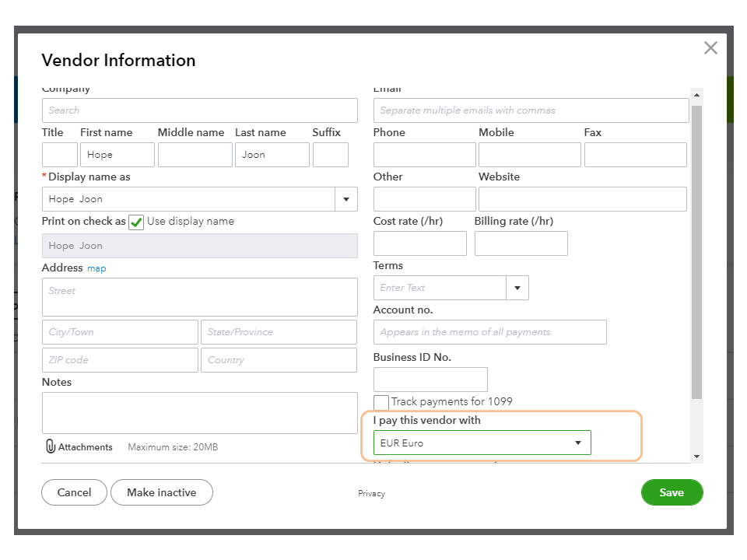Image resolution: width=747 pixels, height=560 pixels.
Task: Click the Email input field
Action: coord(531,110)
